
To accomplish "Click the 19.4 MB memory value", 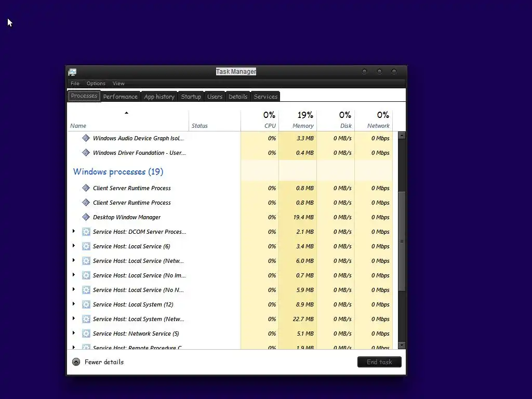I will [303, 217].
